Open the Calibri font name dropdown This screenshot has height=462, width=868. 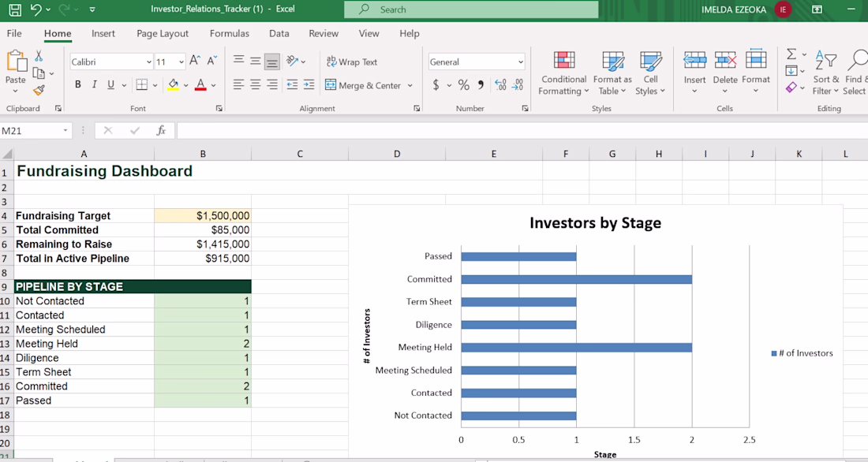pyautogui.click(x=149, y=62)
